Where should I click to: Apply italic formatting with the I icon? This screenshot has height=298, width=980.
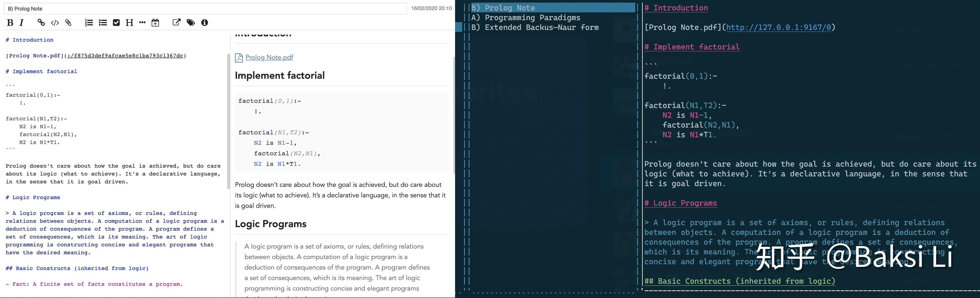pos(22,23)
